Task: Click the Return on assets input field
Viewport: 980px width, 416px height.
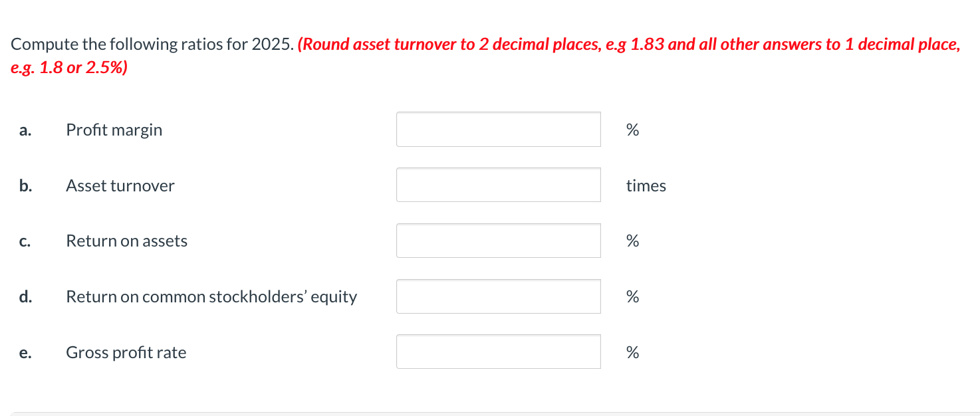Action: [x=498, y=240]
